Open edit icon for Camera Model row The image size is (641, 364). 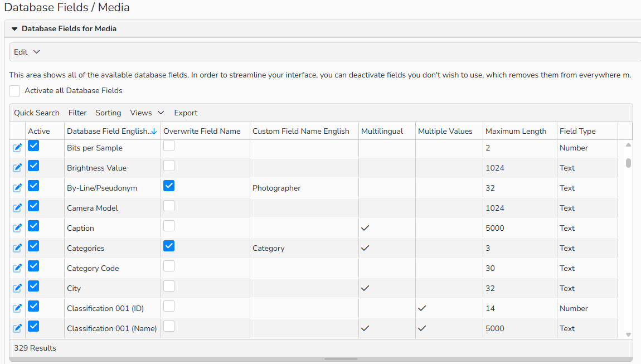[x=17, y=208]
